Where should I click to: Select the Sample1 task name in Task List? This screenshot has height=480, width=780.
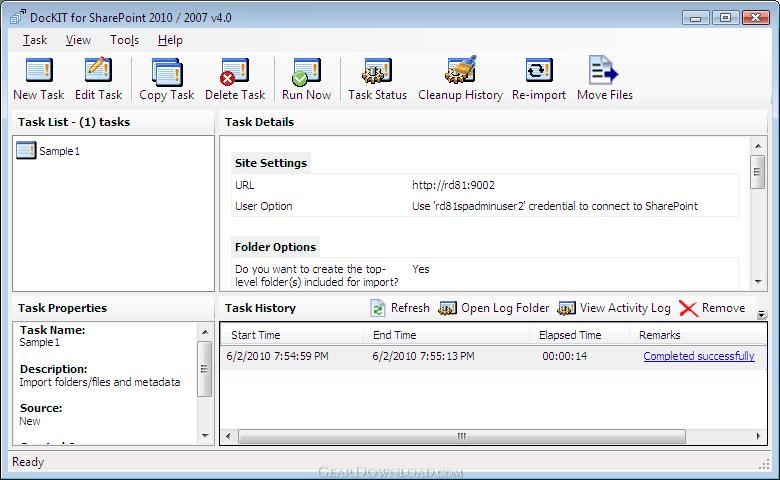[x=59, y=151]
